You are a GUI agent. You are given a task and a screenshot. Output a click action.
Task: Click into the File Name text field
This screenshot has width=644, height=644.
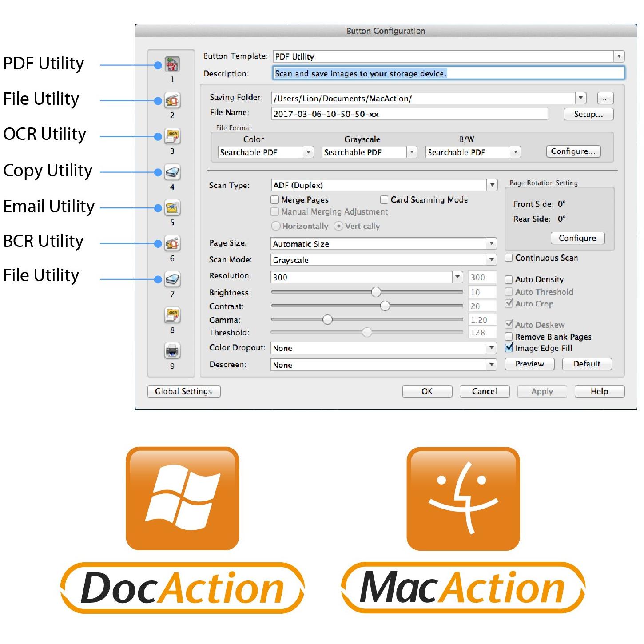pos(409,114)
